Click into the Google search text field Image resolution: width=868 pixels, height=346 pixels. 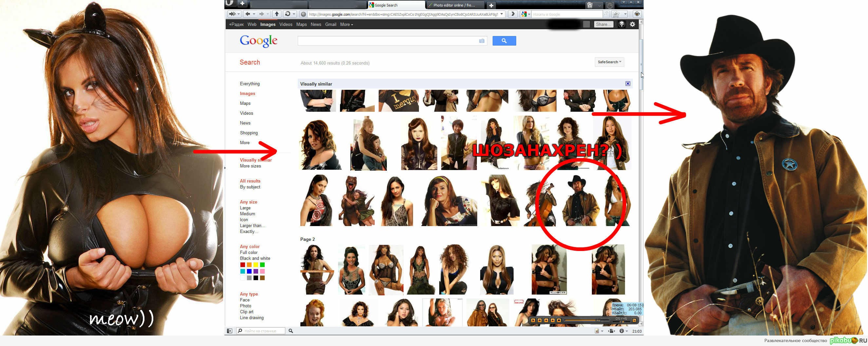coord(387,41)
